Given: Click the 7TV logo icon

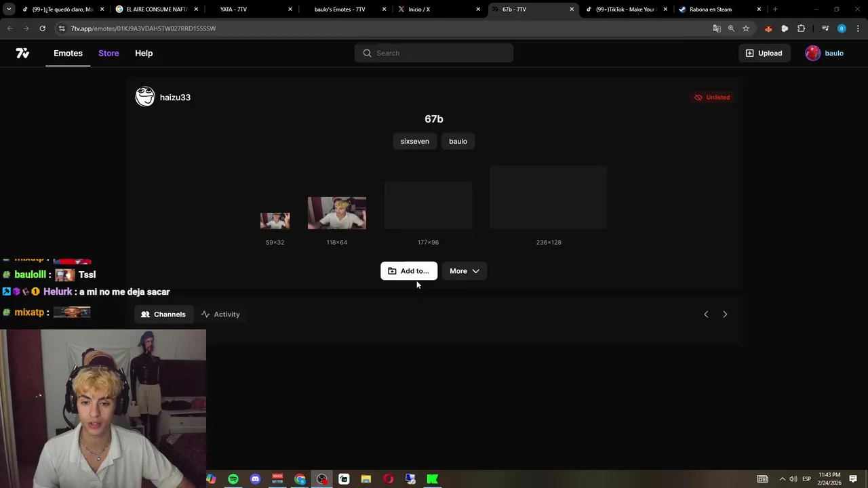Looking at the screenshot, I should pyautogui.click(x=22, y=53).
